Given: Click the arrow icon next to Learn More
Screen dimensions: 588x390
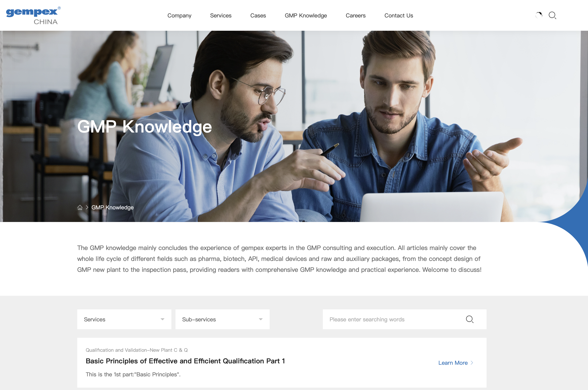Looking at the screenshot, I should [472, 363].
